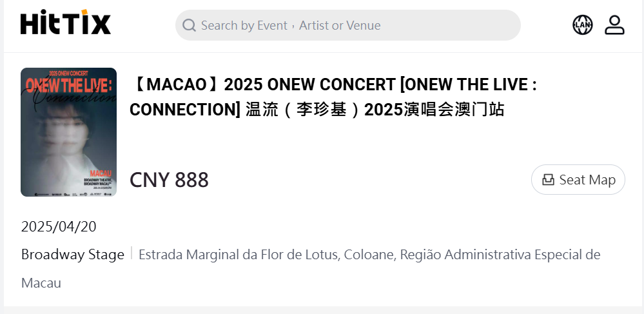The width and height of the screenshot is (644, 314).
Task: Focus the Search by Event, Artist or Venue field
Action: [348, 25]
